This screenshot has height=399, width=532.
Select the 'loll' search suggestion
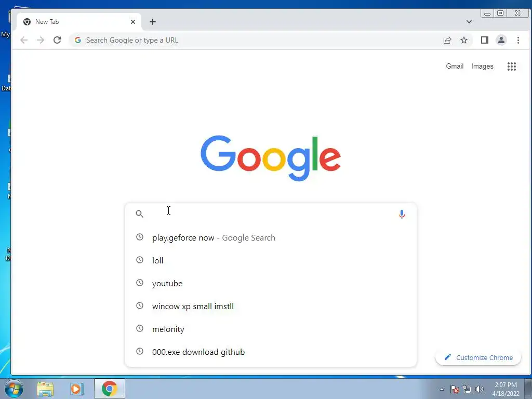[x=271, y=260]
